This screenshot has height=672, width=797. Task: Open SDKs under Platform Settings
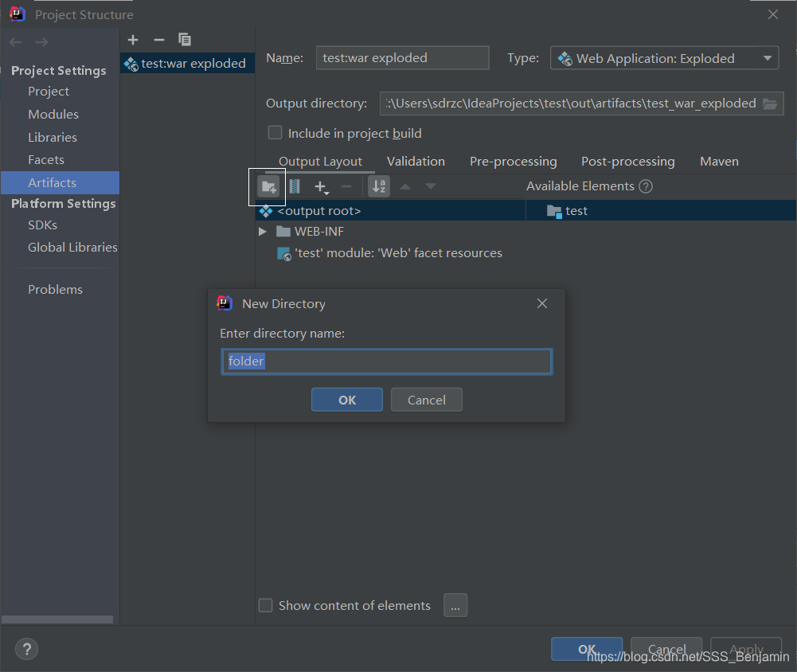[x=43, y=225]
